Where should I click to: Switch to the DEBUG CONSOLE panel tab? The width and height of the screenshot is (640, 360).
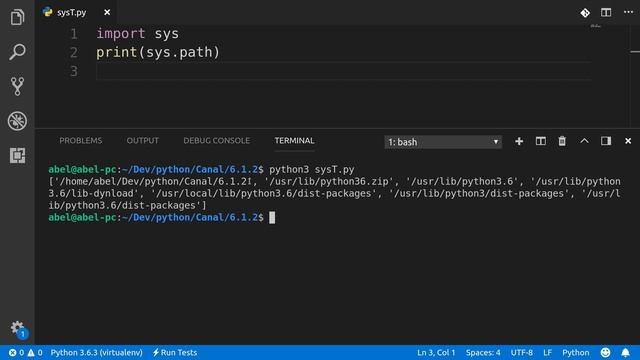tap(216, 141)
